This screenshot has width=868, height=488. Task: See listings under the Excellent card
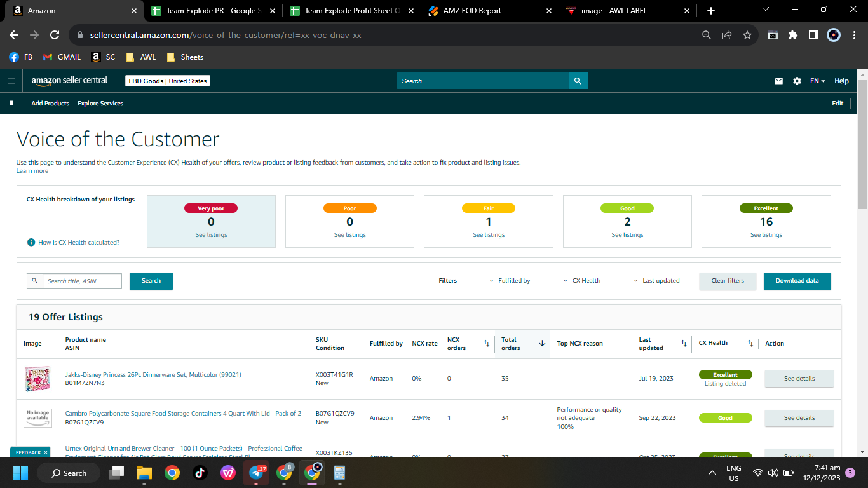click(x=766, y=235)
